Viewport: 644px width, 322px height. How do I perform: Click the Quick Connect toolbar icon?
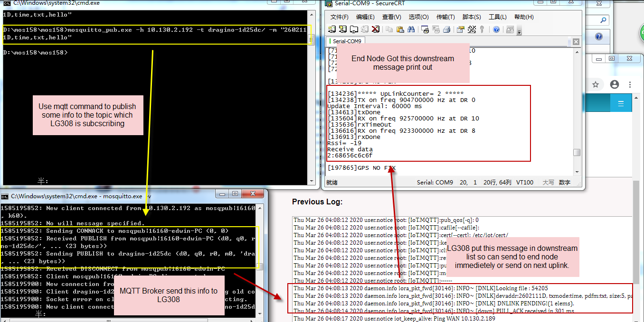coord(343,29)
